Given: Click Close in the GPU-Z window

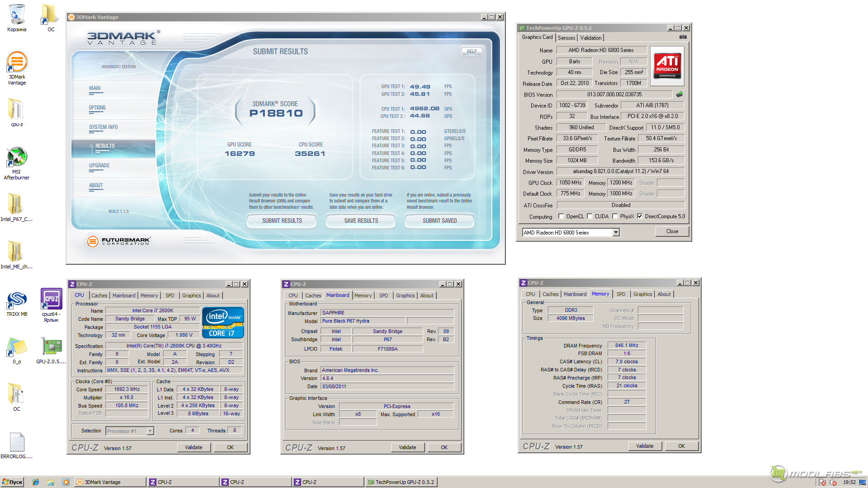Looking at the screenshot, I should 672,231.
